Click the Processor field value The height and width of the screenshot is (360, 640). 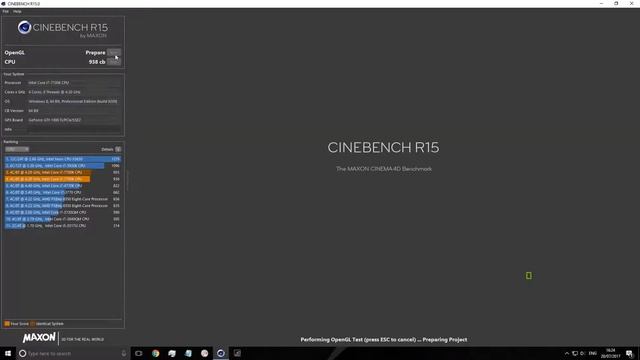pos(49,83)
